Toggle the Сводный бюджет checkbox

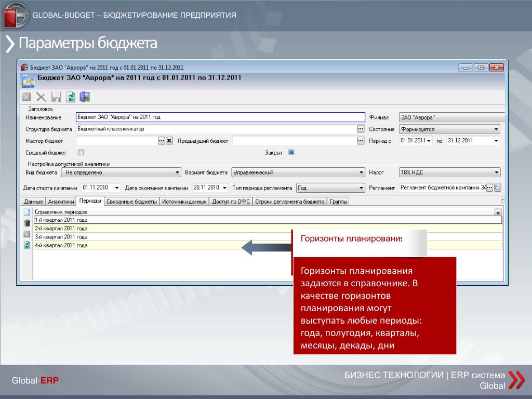[x=81, y=152]
